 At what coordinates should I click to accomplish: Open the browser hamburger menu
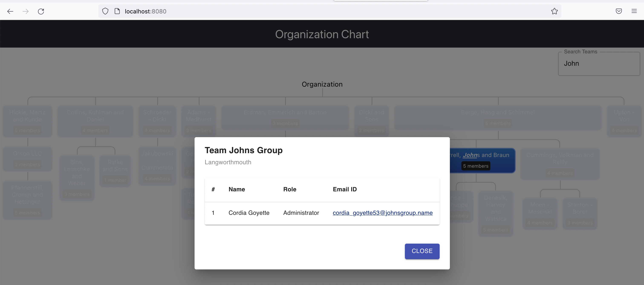(634, 11)
